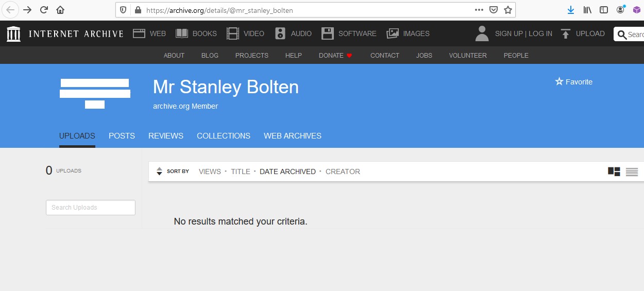
Task: Click the BOOKS text label
Action: [205, 33]
